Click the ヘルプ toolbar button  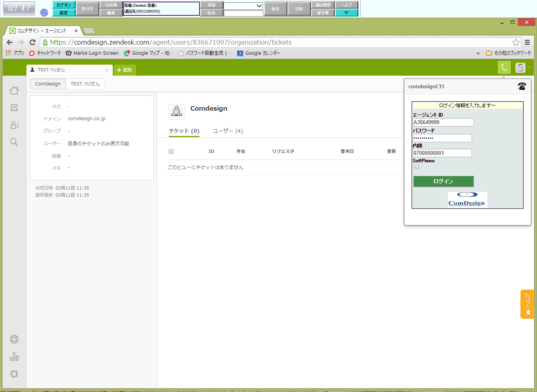[347, 5]
